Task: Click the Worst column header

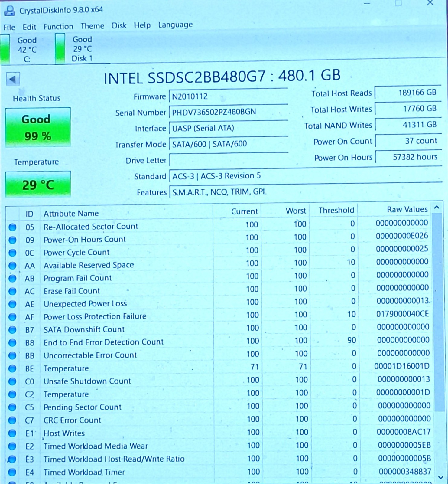Action: pyautogui.click(x=296, y=211)
